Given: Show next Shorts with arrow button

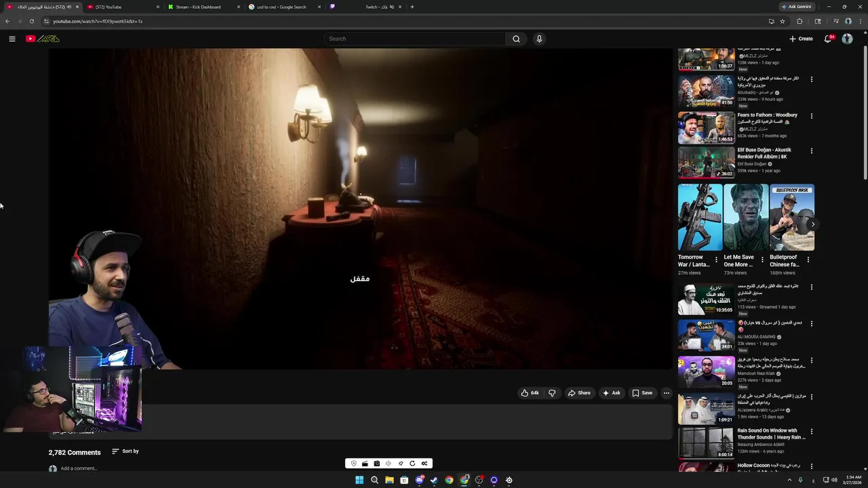Looking at the screenshot, I should click(812, 224).
